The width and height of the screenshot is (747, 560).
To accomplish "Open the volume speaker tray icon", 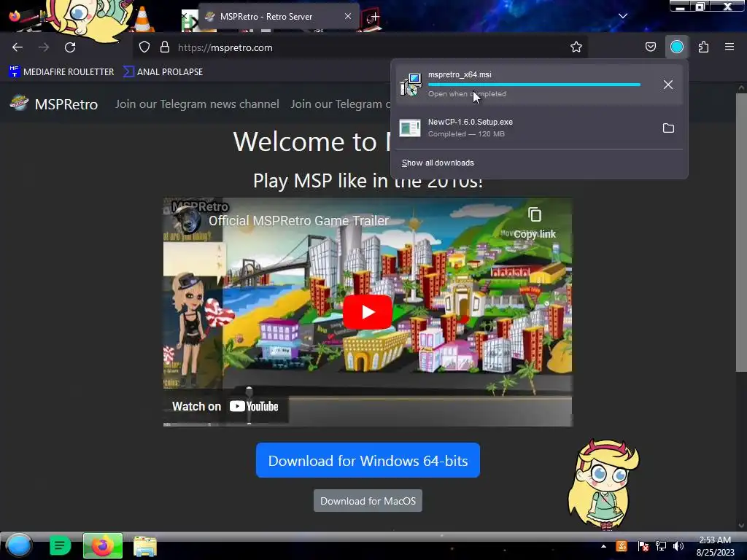I will tap(678, 546).
